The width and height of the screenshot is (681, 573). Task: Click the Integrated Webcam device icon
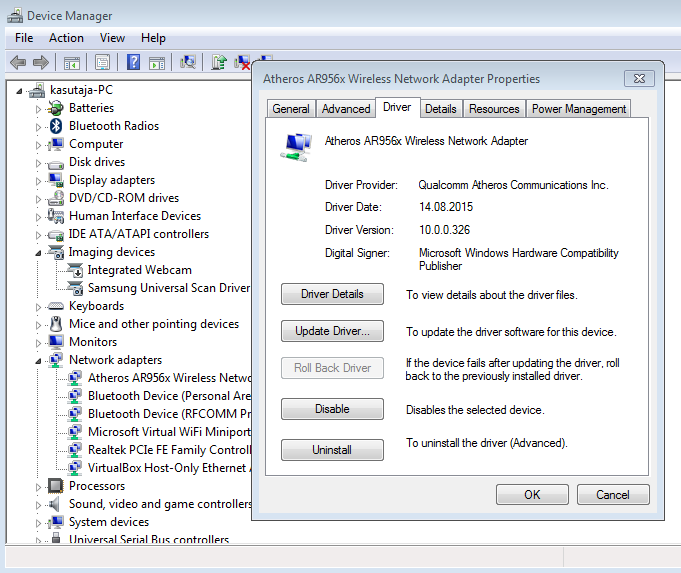[75, 270]
